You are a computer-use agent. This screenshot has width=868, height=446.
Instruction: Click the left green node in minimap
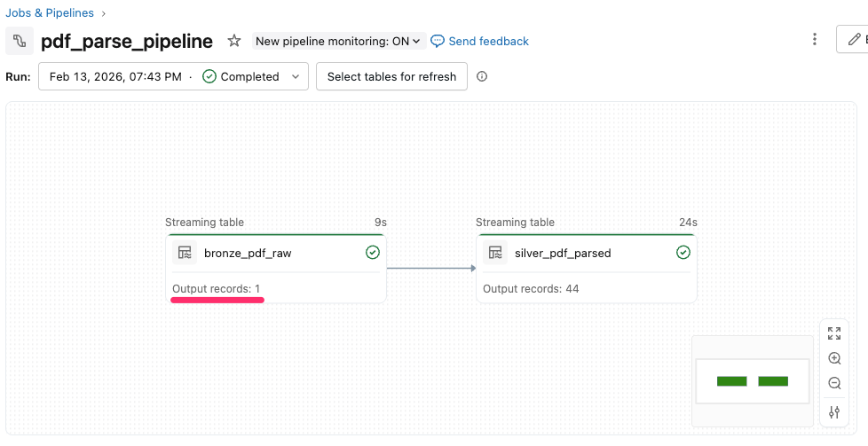(731, 381)
